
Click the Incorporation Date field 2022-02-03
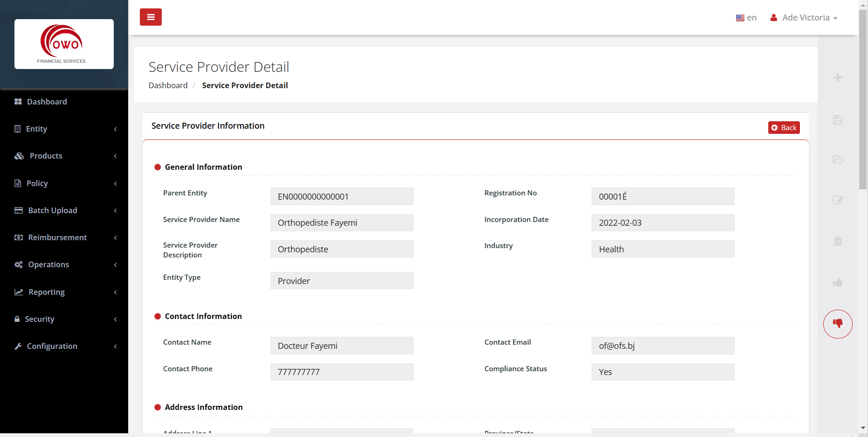pos(663,222)
